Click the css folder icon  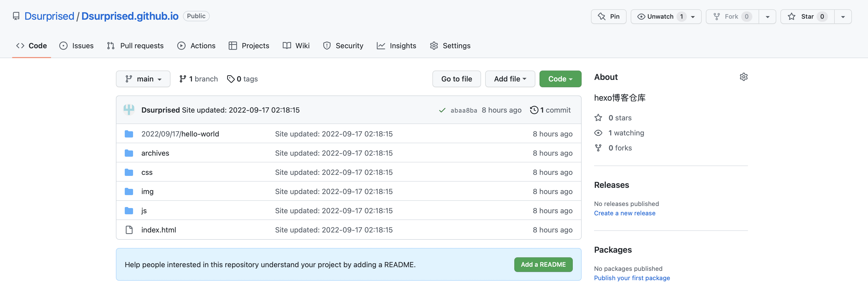pyautogui.click(x=129, y=172)
